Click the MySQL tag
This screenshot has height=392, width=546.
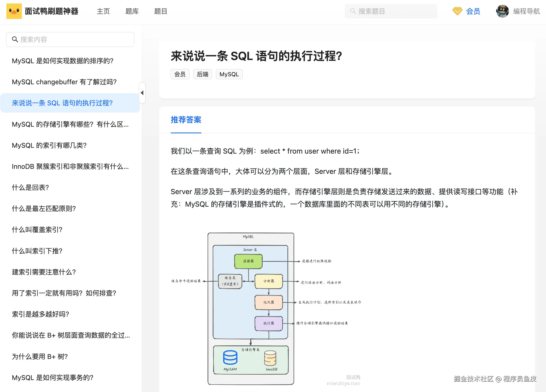229,74
